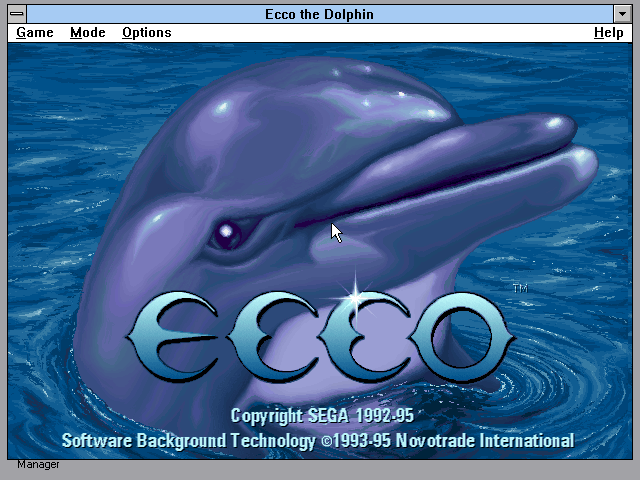Open the window control menu box

coord(17,14)
